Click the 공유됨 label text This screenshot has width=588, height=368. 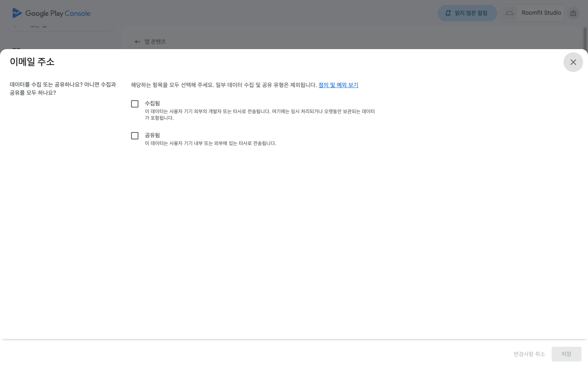pos(152,135)
